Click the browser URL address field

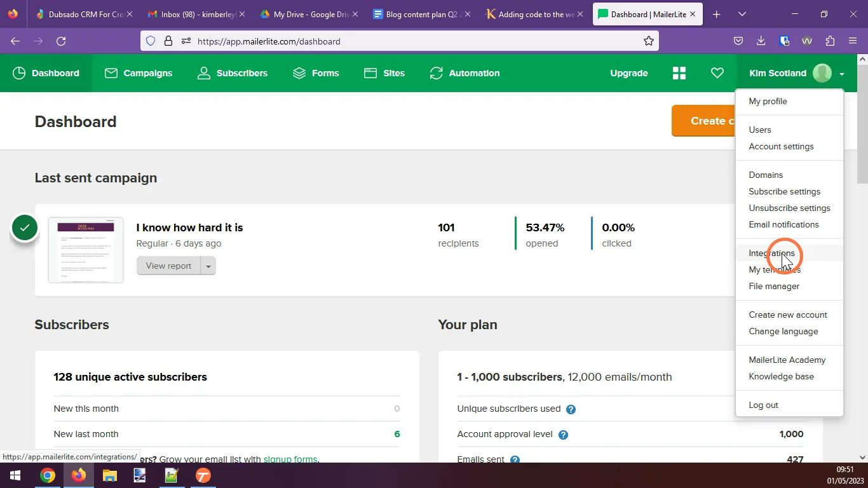(399, 41)
